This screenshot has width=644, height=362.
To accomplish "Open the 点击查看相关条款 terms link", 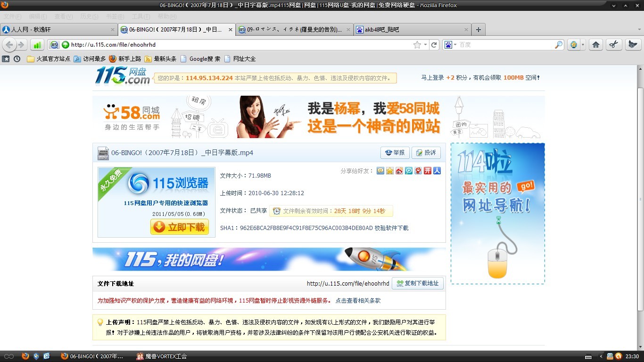I will [x=358, y=301].
